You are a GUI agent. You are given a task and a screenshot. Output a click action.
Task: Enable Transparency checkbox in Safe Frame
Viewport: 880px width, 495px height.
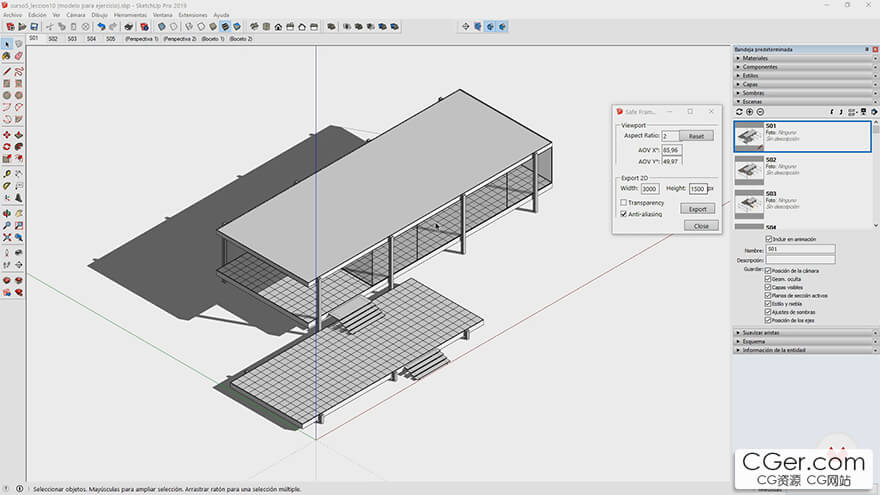click(x=624, y=203)
